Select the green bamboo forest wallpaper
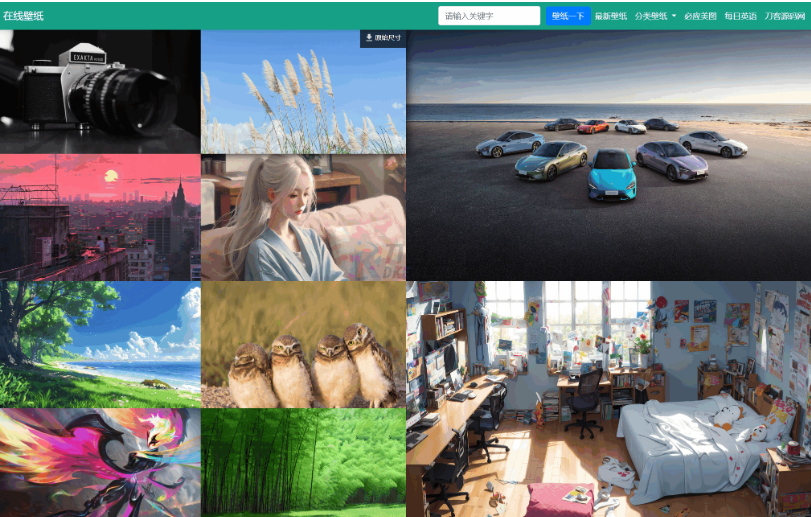The image size is (811, 517). 303,463
